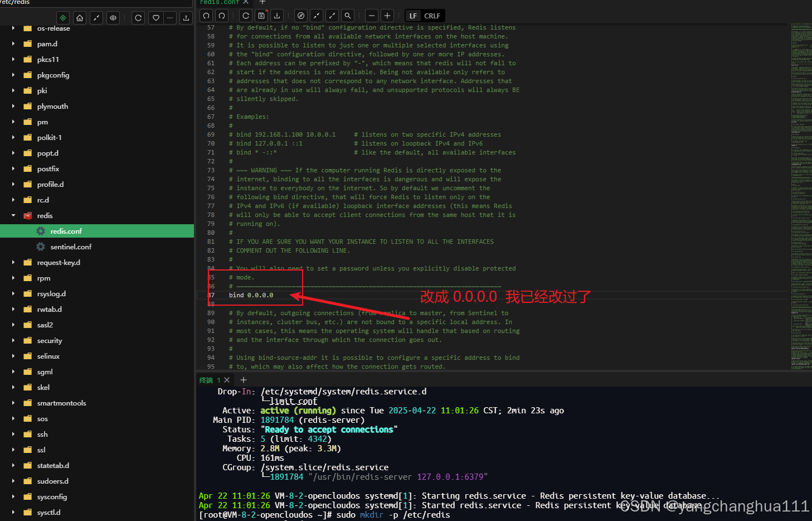Image resolution: width=812 pixels, height=521 pixels.
Task: Open the ellipsis more-options icon
Action: 170,18
